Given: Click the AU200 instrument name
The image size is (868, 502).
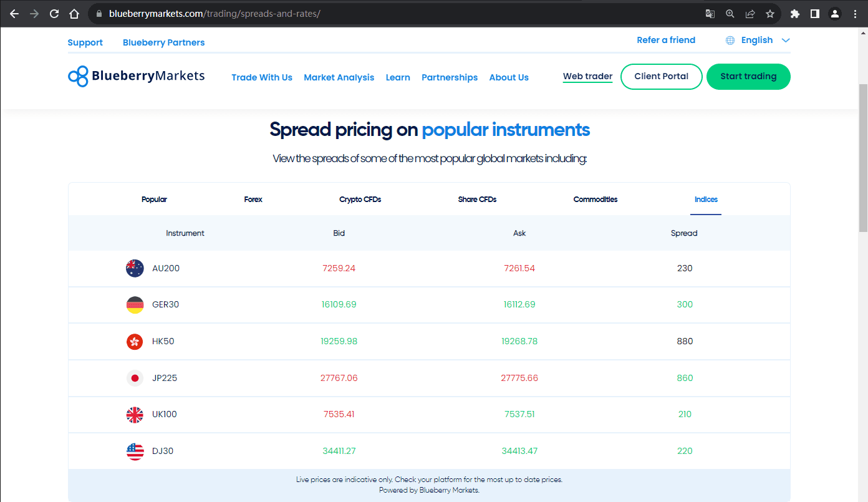Looking at the screenshot, I should pyautogui.click(x=166, y=268).
